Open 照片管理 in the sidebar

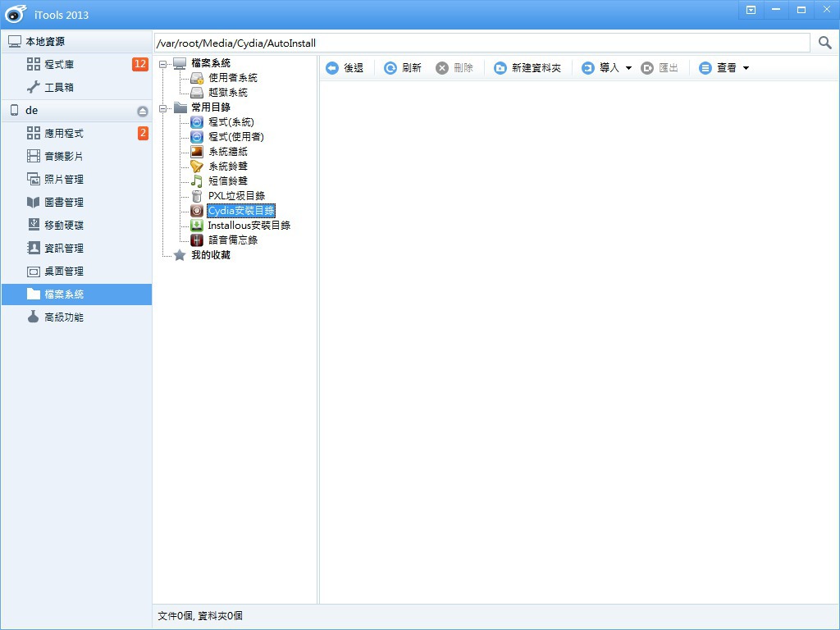(x=76, y=179)
